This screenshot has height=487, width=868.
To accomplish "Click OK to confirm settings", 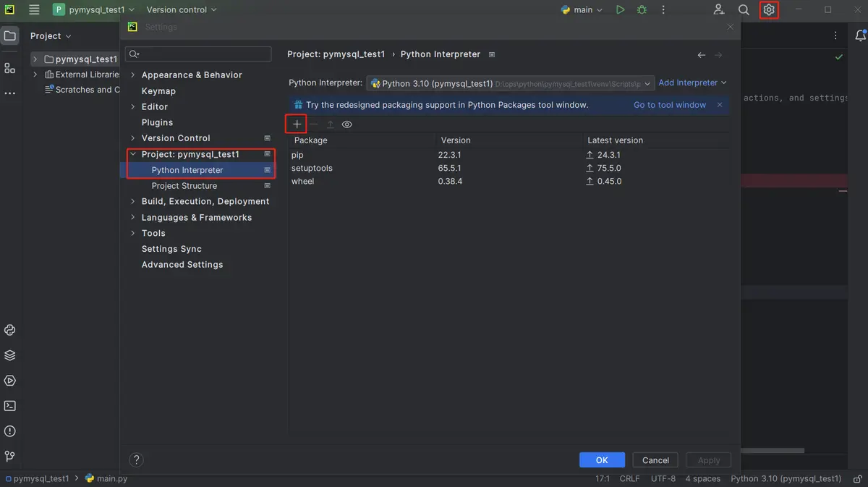I will pyautogui.click(x=602, y=460).
